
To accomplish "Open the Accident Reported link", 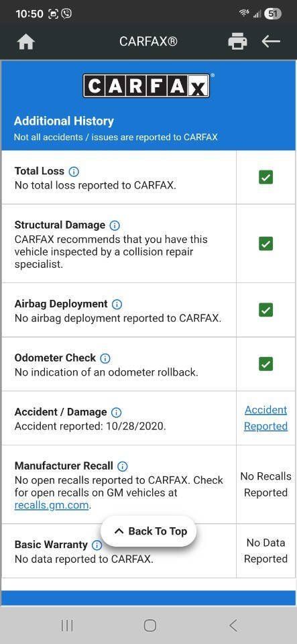I will tap(265, 418).
